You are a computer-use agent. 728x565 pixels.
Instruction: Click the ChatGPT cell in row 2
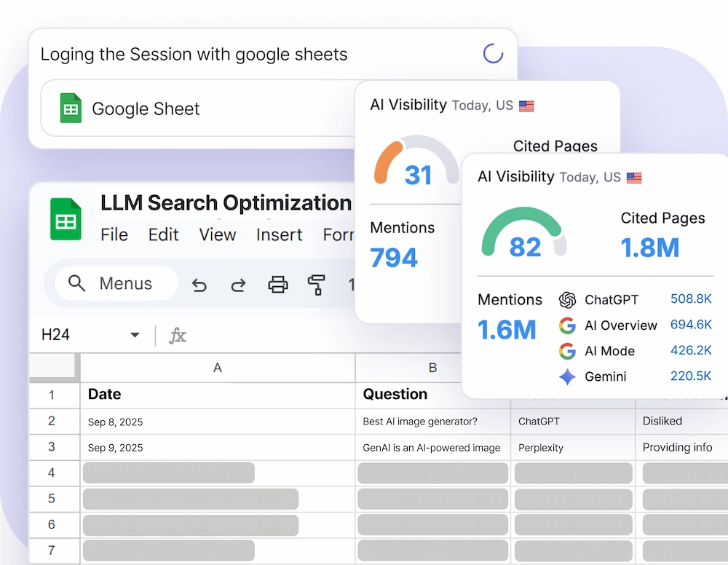point(573,421)
